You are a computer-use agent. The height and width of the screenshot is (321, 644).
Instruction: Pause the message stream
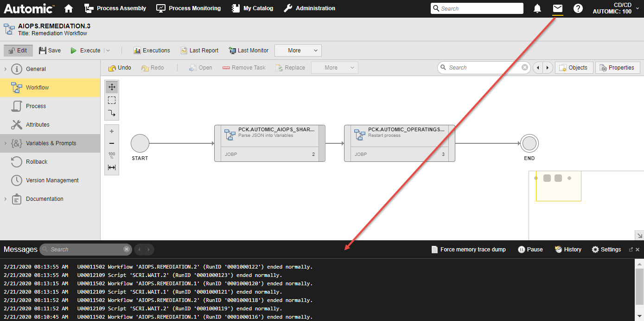(x=530, y=250)
